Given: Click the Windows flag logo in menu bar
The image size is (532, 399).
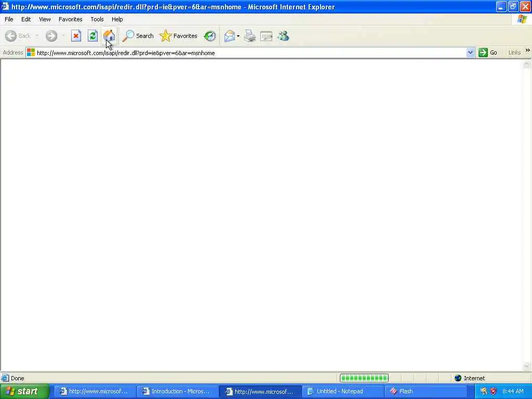Looking at the screenshot, I should (x=522, y=19).
